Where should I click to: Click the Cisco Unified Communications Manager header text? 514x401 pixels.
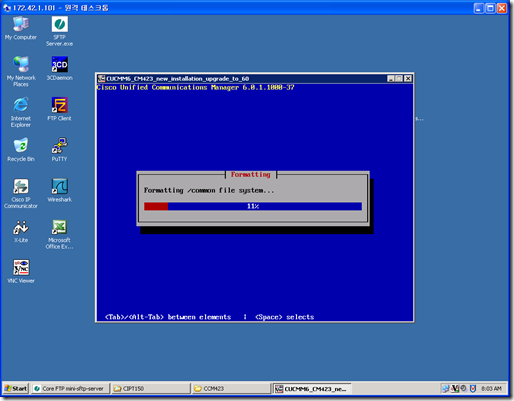coord(196,88)
